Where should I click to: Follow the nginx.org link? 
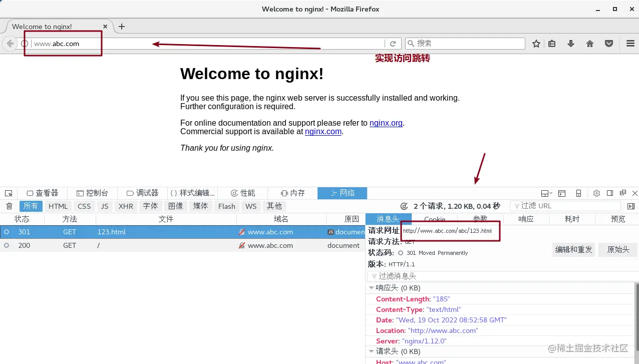tap(386, 123)
